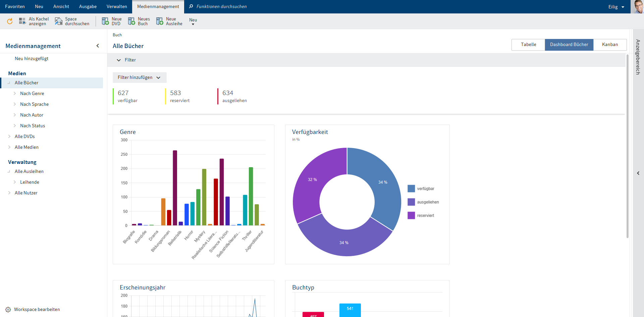Open Alle Nutzer under Verwaltung

point(26,193)
